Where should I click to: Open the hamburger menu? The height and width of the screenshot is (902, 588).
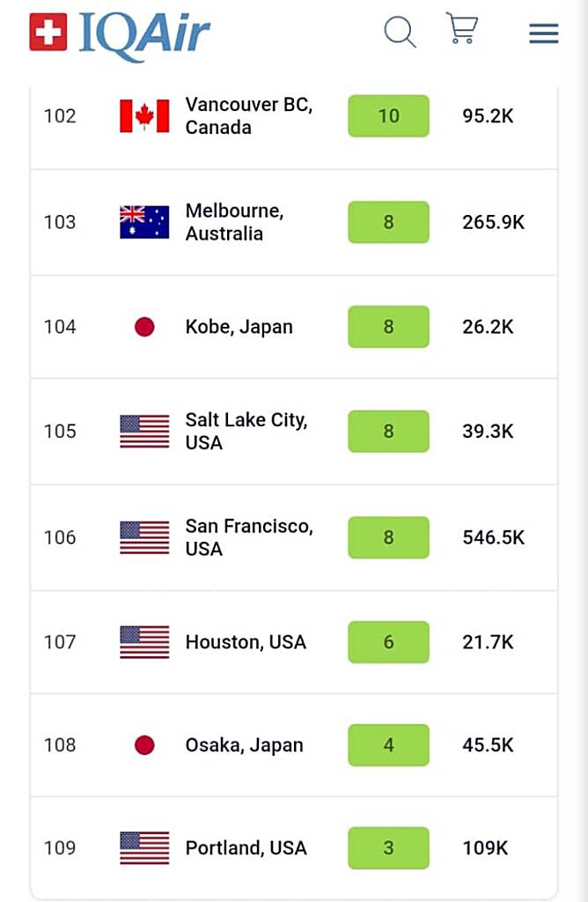(543, 33)
